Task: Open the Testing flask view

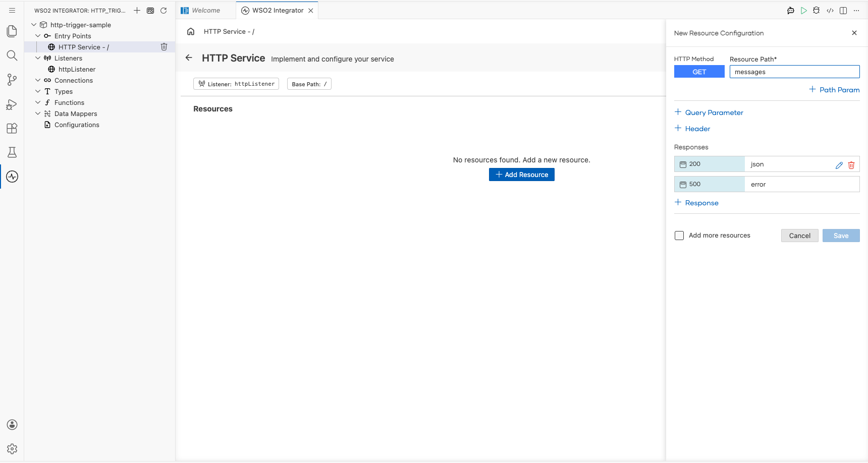Action: click(12, 152)
